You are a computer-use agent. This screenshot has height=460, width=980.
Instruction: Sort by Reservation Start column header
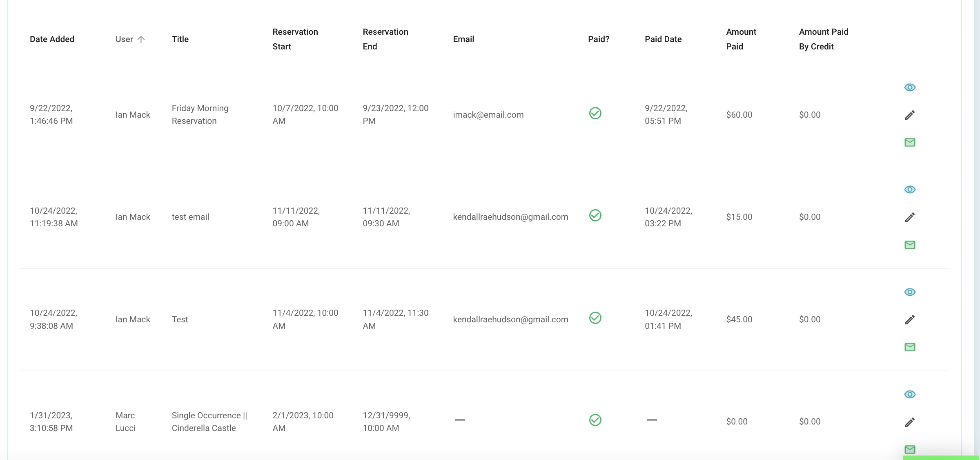tap(295, 39)
